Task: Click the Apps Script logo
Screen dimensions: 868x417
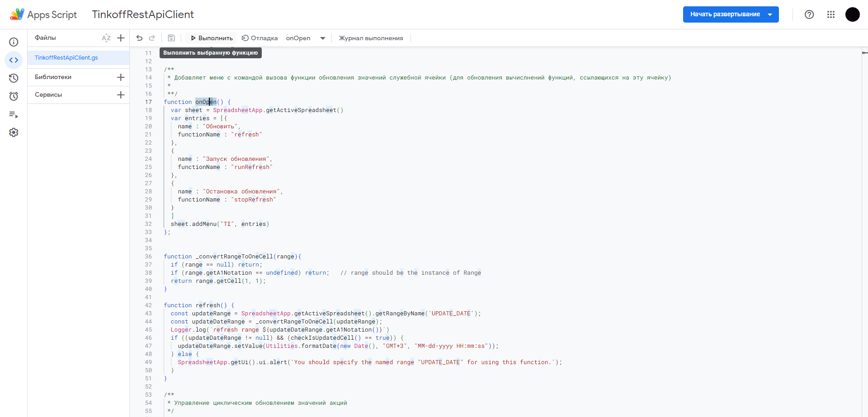Action: [x=43, y=14]
